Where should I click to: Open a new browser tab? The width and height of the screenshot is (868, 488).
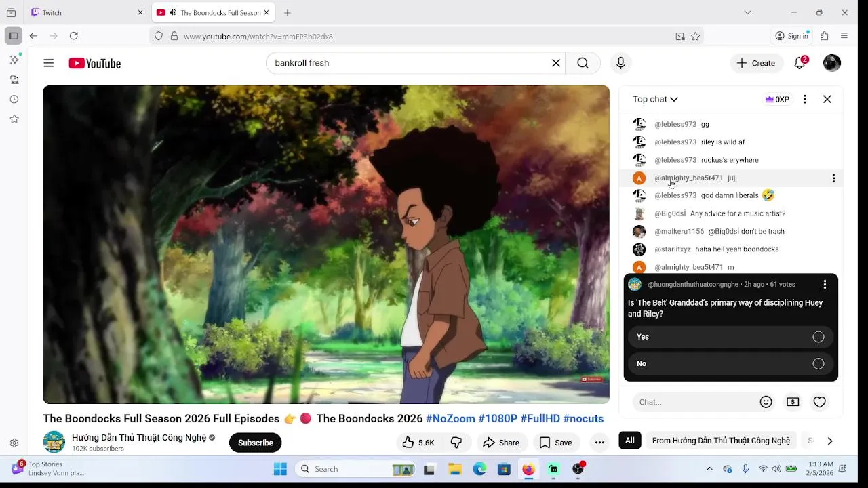(288, 12)
